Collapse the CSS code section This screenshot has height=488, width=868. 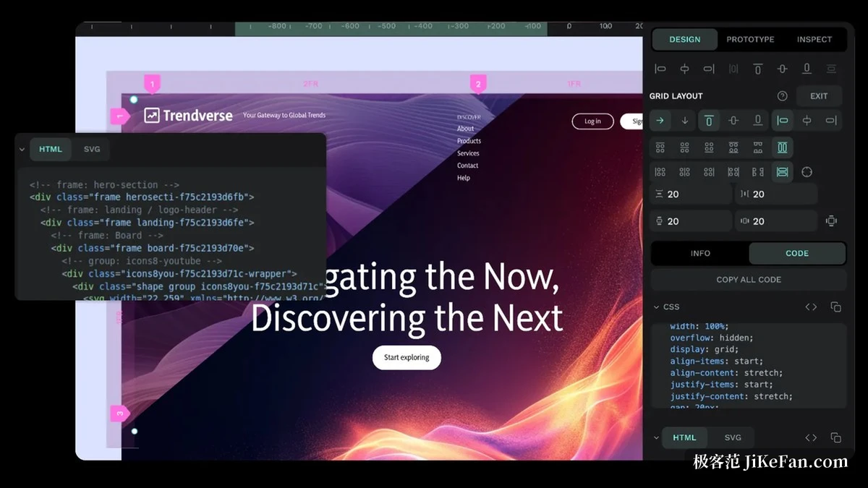coord(656,307)
